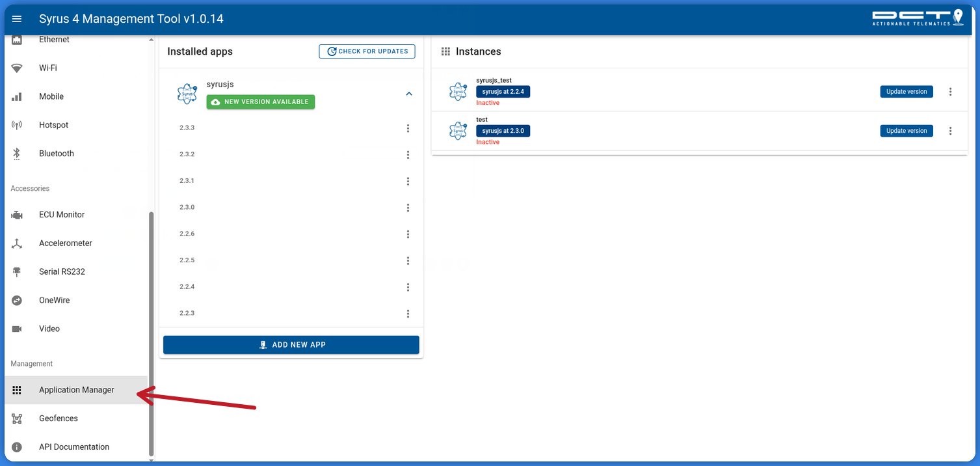Click the 'syrusjs at 2.3.0' badge
980x466 pixels.
[x=503, y=131]
